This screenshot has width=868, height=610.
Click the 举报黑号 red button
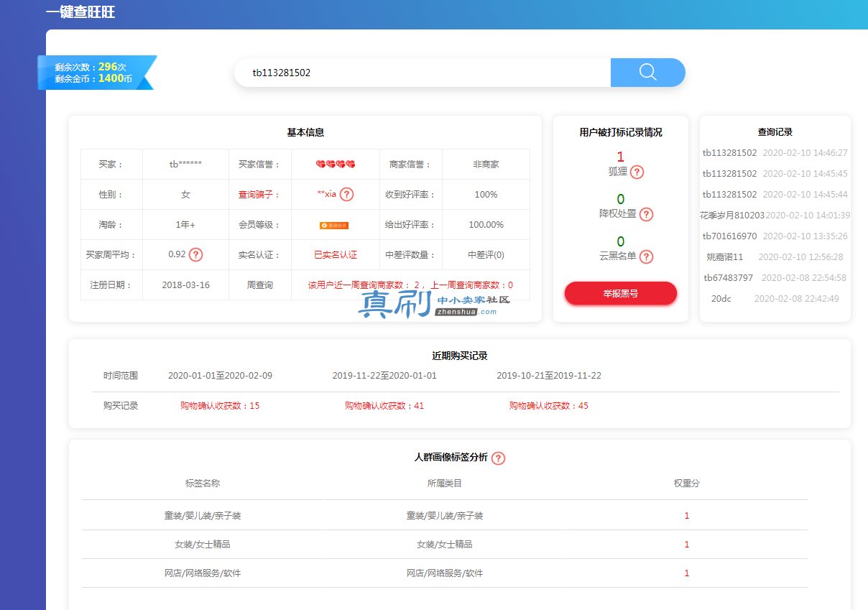click(x=621, y=293)
